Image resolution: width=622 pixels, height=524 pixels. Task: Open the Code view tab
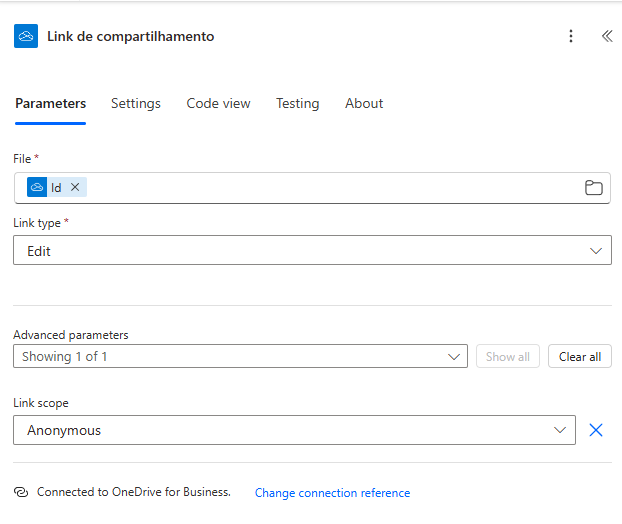pos(218,103)
